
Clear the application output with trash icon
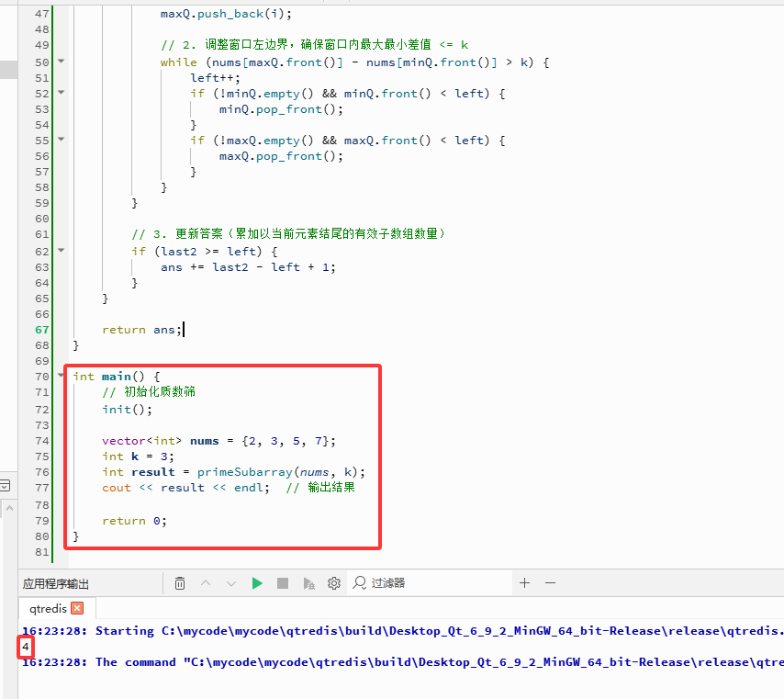coord(180,583)
